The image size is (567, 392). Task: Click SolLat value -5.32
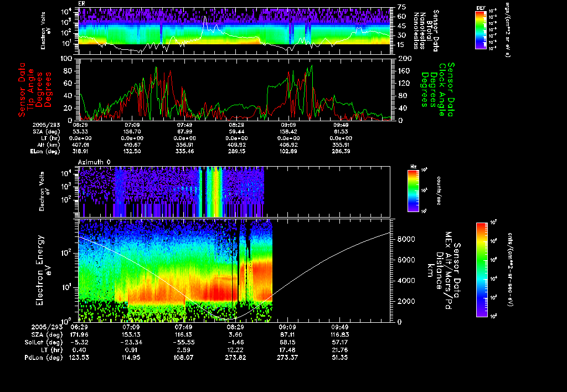[x=80, y=342]
